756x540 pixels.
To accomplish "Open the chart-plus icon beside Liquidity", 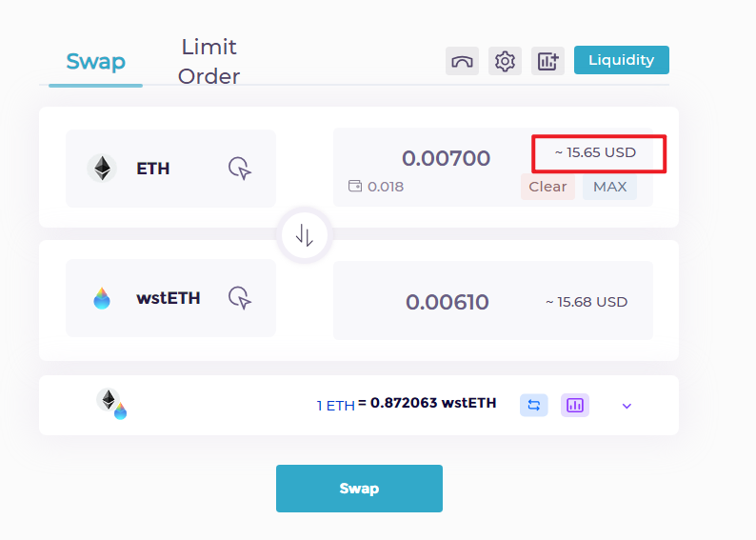I will click(x=547, y=61).
